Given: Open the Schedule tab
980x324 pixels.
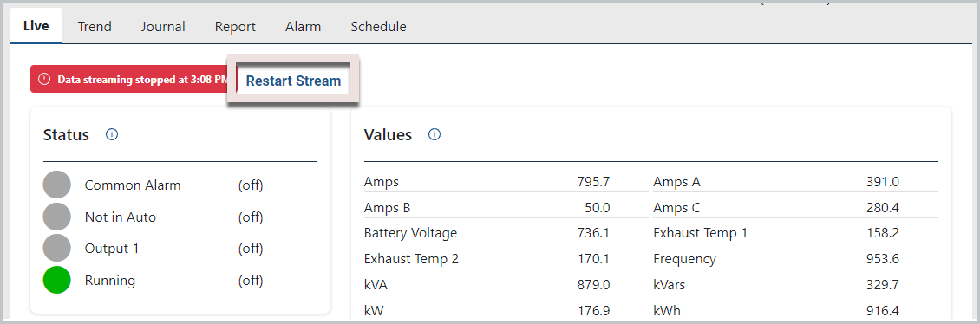Looking at the screenshot, I should (x=379, y=26).
